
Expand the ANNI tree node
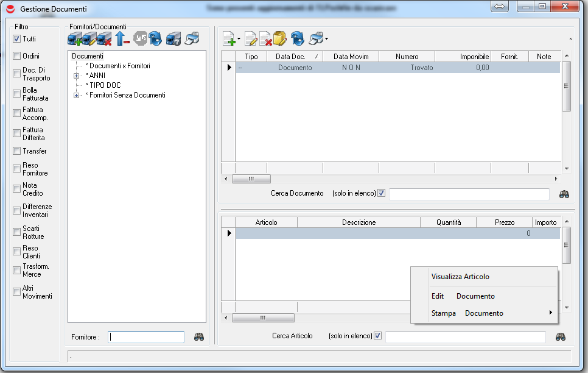[76, 76]
